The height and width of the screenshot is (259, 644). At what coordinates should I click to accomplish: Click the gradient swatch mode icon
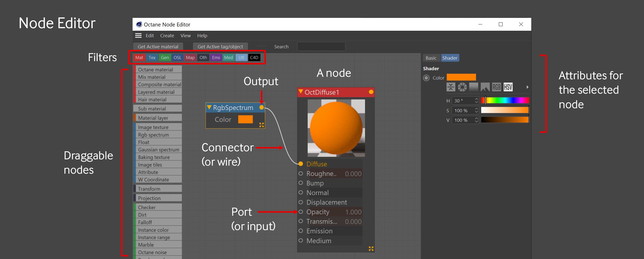click(474, 87)
